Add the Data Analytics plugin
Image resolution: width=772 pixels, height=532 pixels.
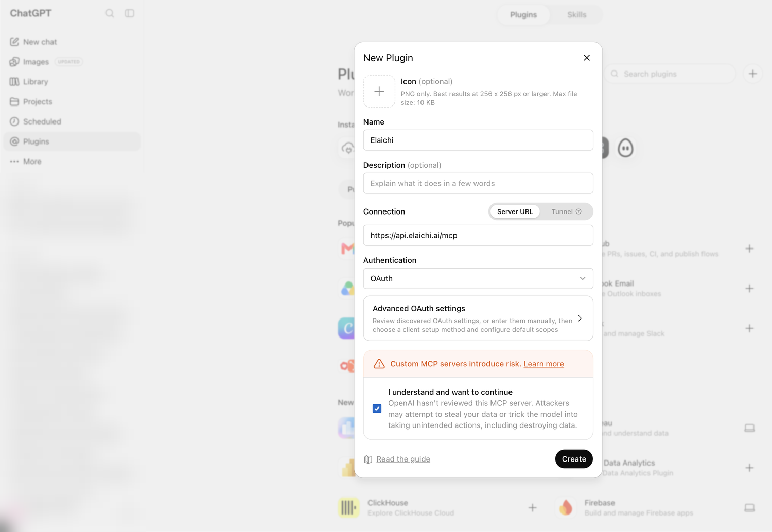749,468
